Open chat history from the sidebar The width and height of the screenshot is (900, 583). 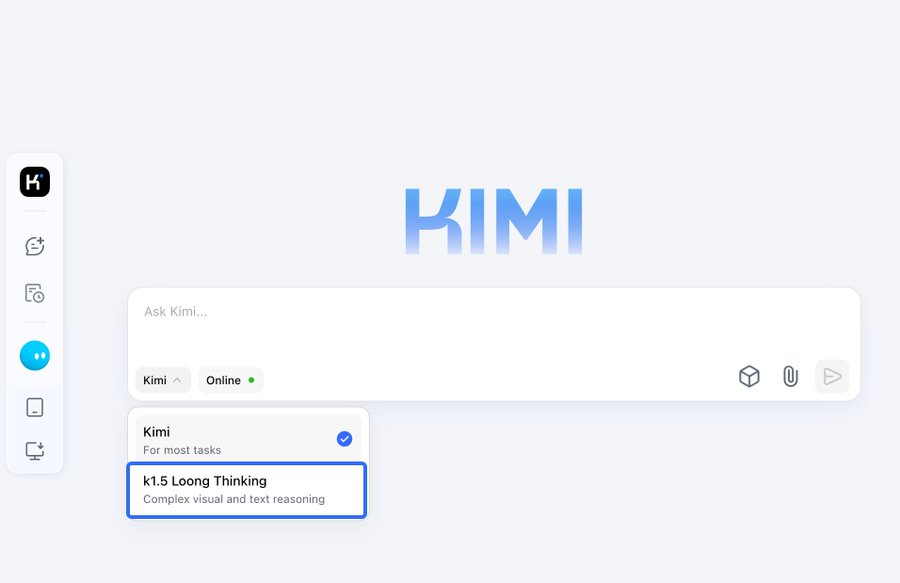pyautogui.click(x=35, y=293)
